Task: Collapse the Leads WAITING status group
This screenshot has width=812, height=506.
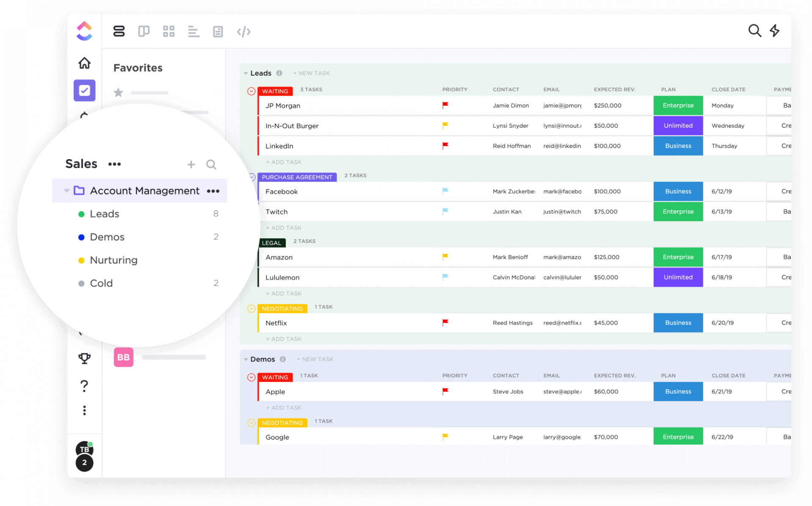Action: click(251, 91)
